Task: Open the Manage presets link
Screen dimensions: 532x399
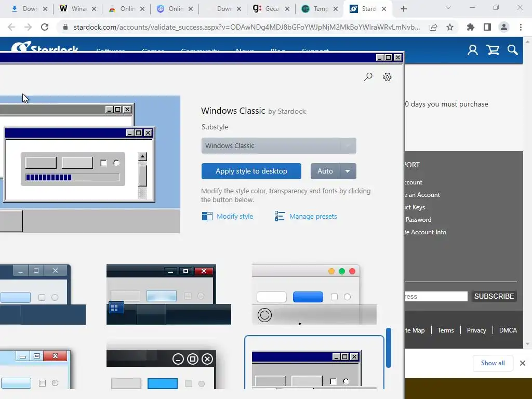Action: tap(313, 217)
